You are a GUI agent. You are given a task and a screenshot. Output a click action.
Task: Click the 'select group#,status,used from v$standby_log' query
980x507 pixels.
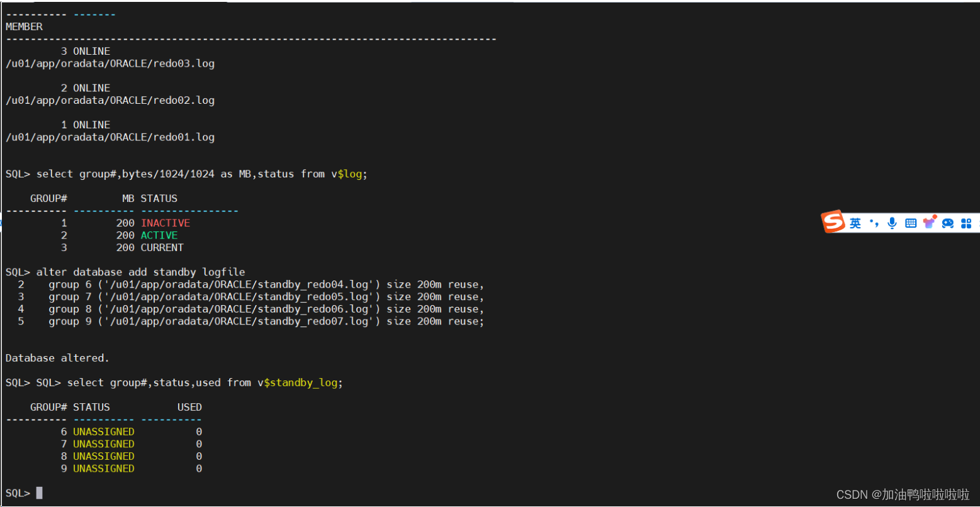[205, 382]
